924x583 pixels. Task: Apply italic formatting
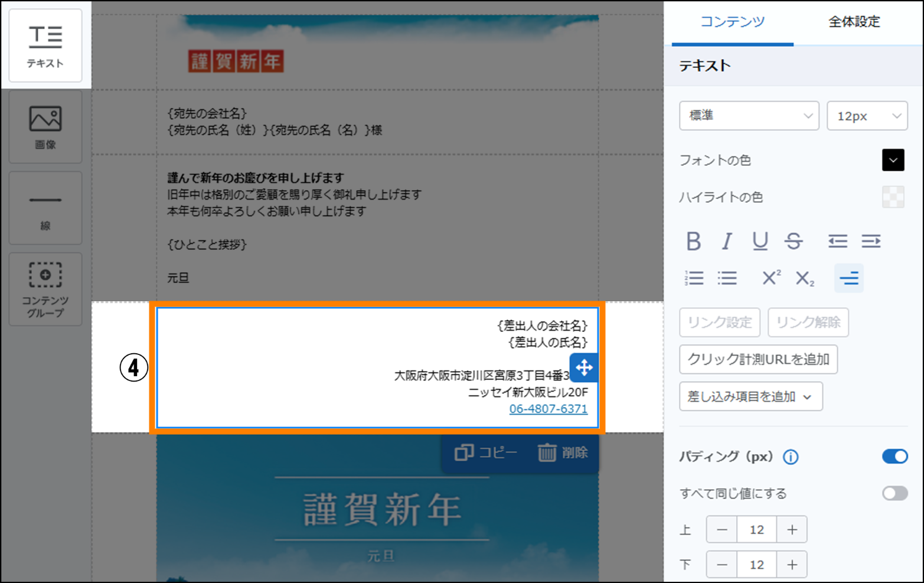(x=727, y=242)
